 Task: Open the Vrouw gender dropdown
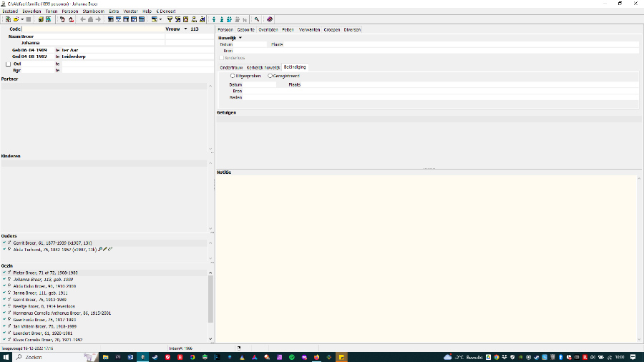click(185, 29)
